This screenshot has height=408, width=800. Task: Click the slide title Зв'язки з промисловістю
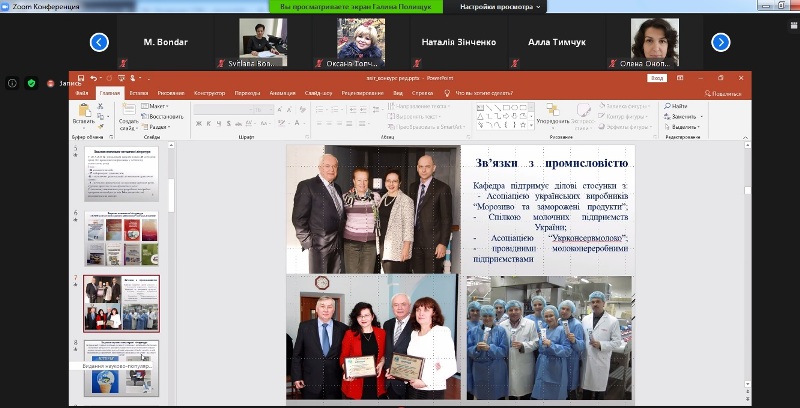[x=552, y=163]
